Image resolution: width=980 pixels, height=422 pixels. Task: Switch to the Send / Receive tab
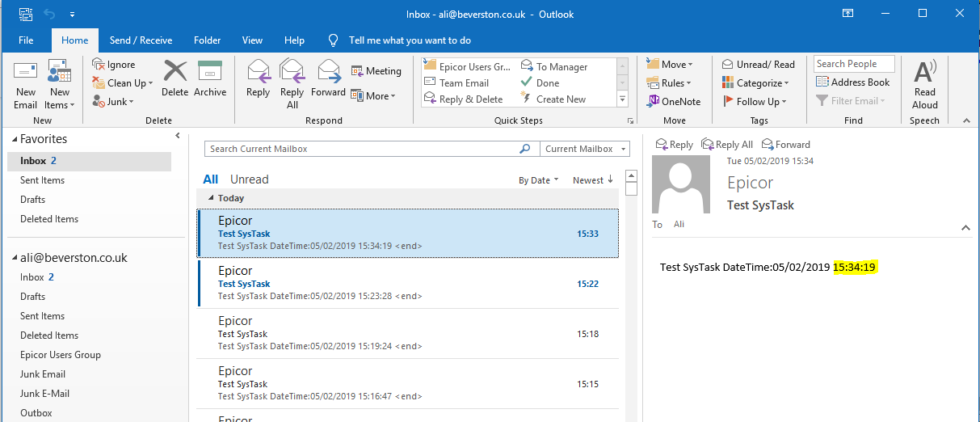pos(141,40)
